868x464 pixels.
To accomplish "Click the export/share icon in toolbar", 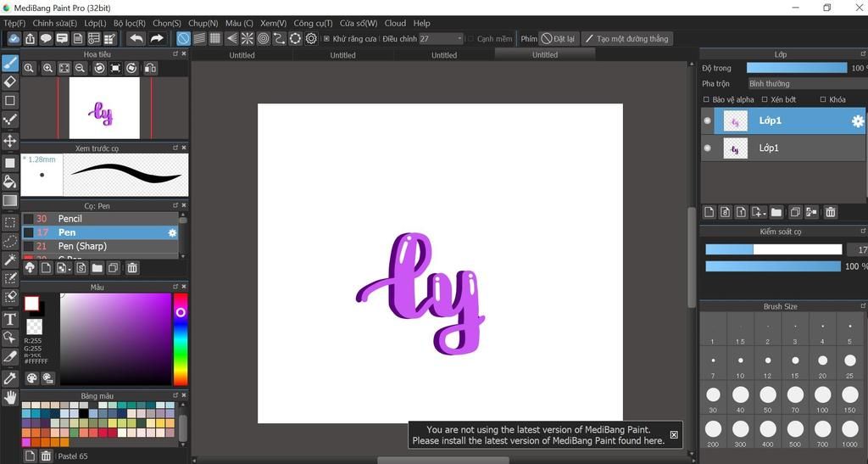I will pos(30,38).
